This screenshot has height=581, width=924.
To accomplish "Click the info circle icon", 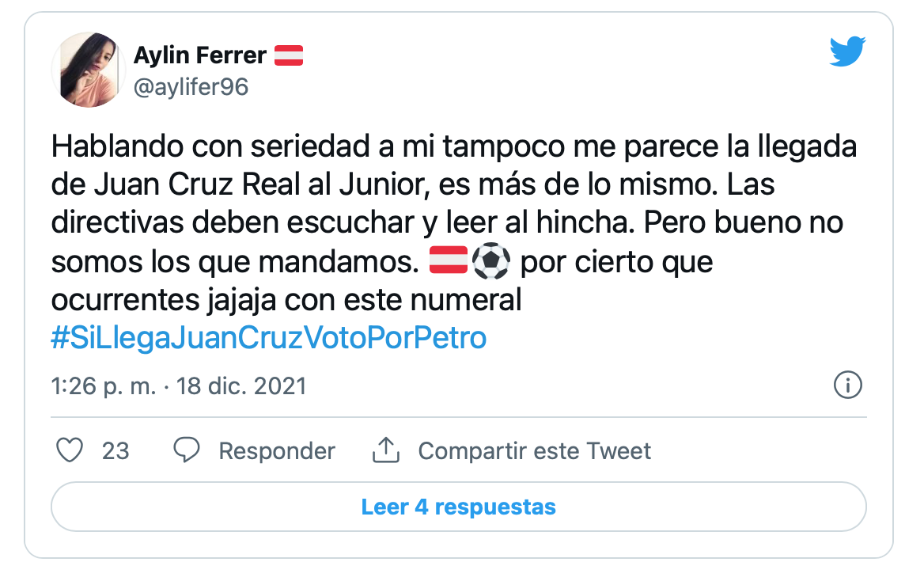I will click(x=849, y=385).
